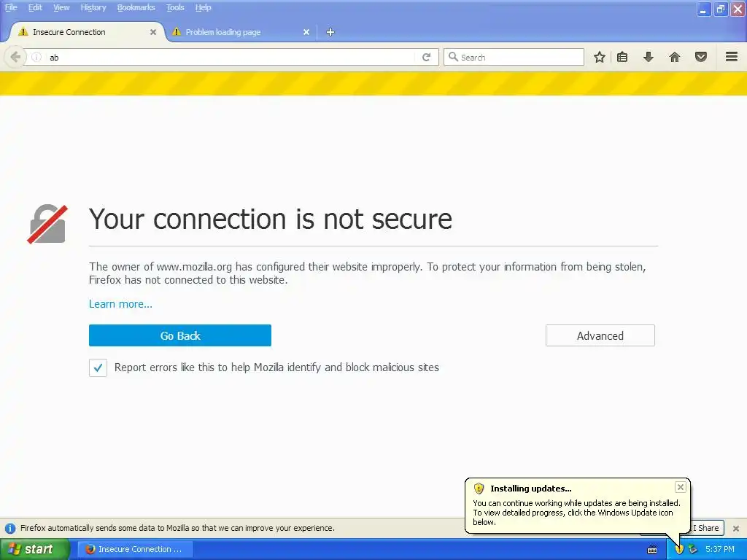This screenshot has height=560, width=747.
Task: Click the on-screen keyboard tray icon
Action: pyautogui.click(x=652, y=550)
